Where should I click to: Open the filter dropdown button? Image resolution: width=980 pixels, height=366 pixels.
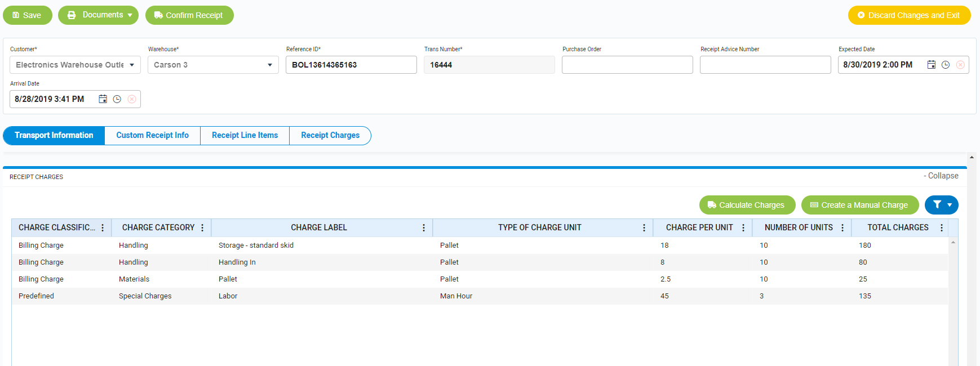pyautogui.click(x=941, y=205)
